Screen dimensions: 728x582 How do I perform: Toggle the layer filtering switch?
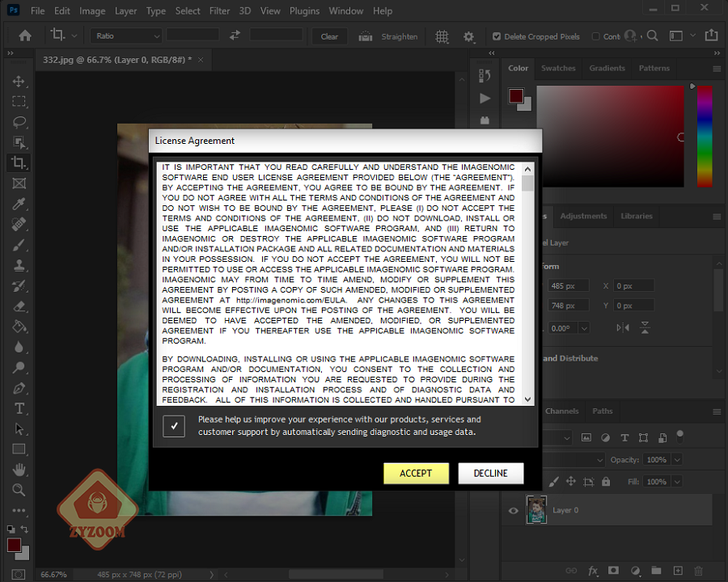point(679,436)
